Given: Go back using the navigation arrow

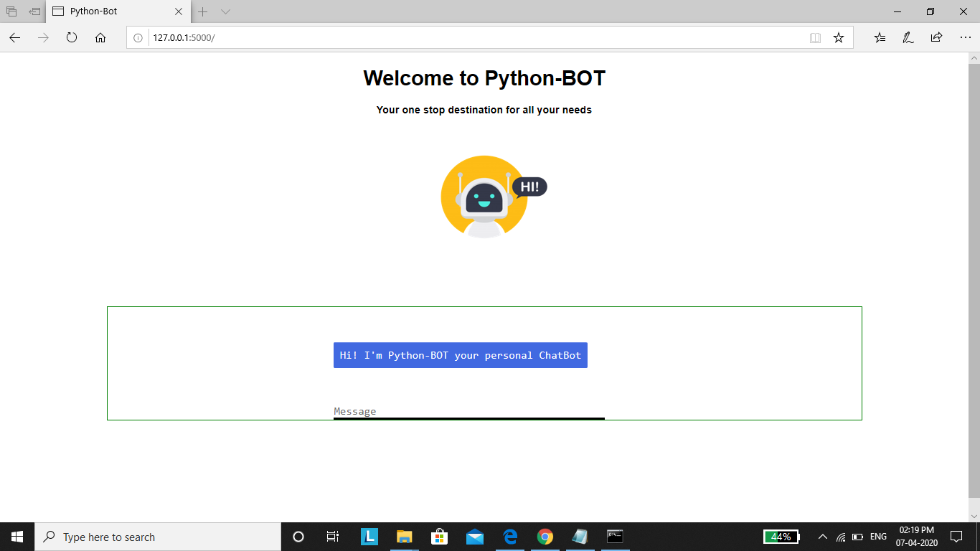Looking at the screenshot, I should pos(14,37).
